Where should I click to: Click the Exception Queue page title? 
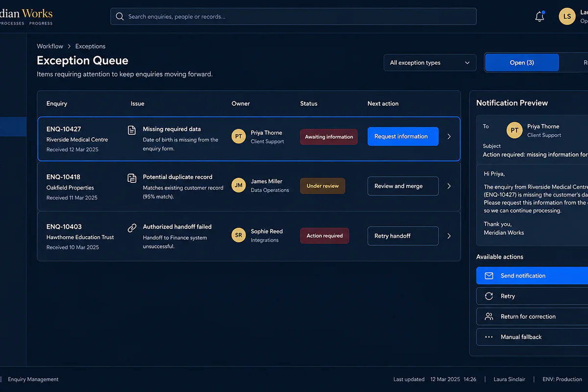(82, 61)
